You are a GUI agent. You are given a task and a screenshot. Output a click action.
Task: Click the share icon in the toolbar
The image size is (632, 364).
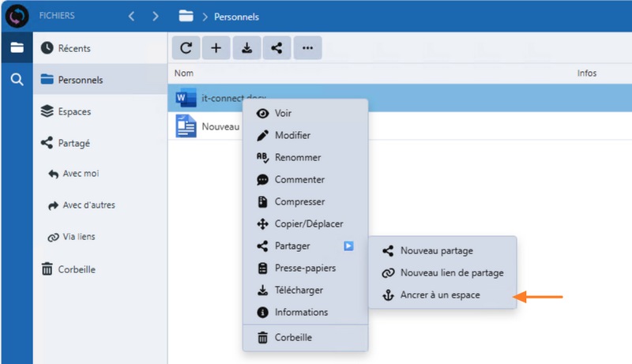click(x=276, y=48)
